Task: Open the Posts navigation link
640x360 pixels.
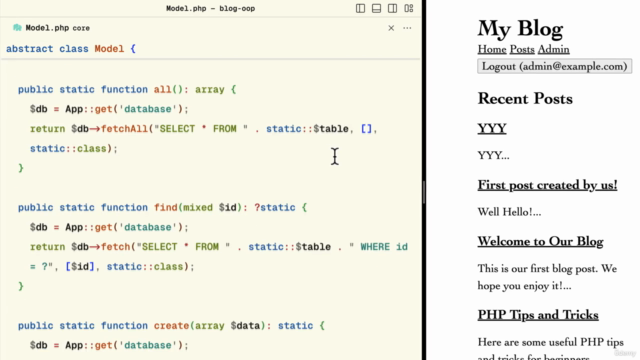Action: click(x=522, y=49)
